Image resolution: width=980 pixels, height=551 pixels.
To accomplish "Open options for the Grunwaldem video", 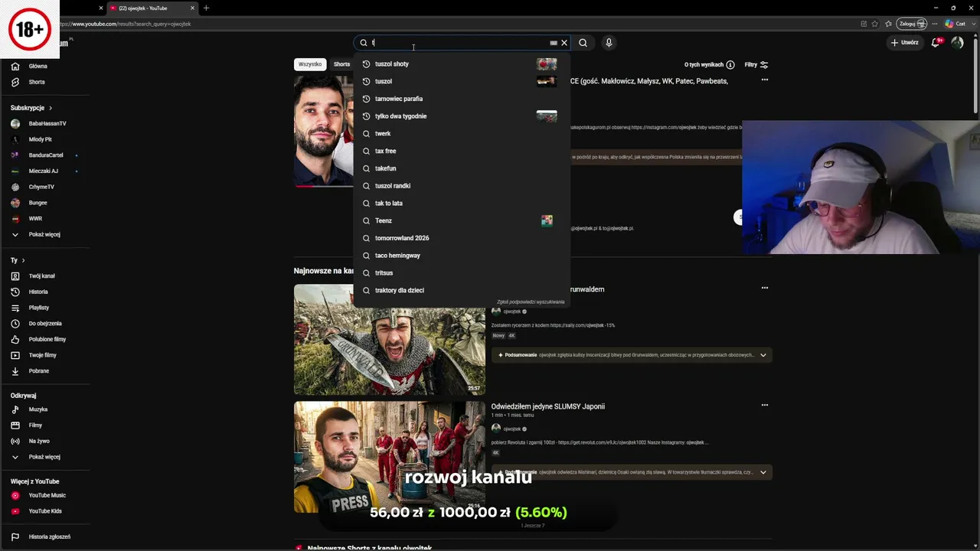I will pyautogui.click(x=764, y=288).
